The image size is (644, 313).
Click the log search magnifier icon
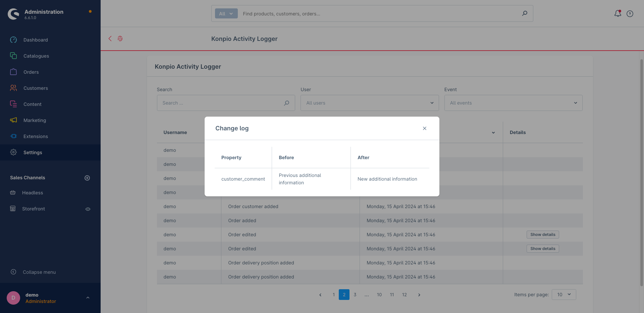point(286,103)
